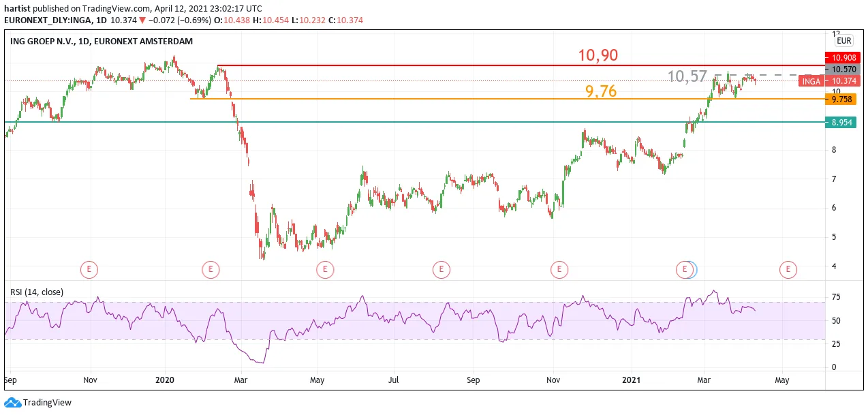Click the ING GROEP N.V. chart title
Image resolution: width=868 pixels, height=415 pixels.
tap(102, 42)
